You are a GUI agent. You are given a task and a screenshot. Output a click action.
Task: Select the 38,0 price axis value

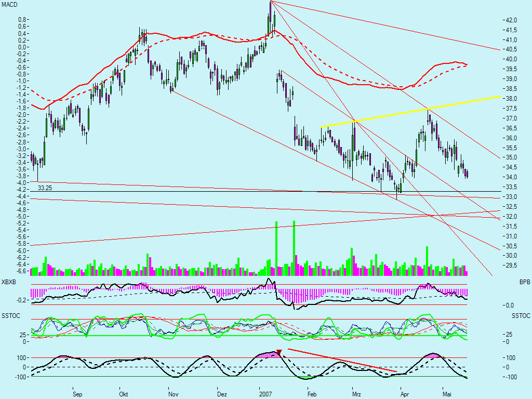pyautogui.click(x=511, y=98)
